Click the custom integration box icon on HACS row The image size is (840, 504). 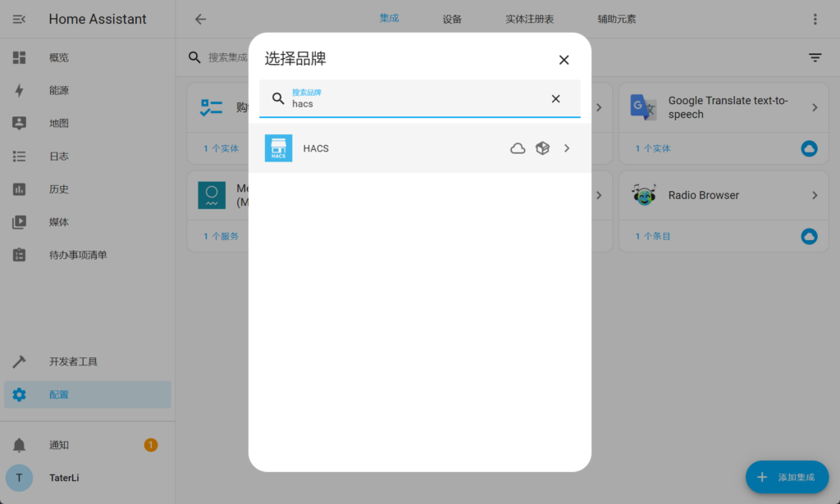coord(543,148)
